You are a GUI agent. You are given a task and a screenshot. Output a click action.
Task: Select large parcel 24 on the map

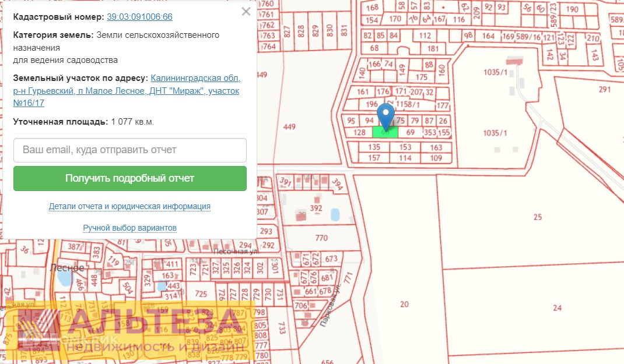click(x=557, y=308)
